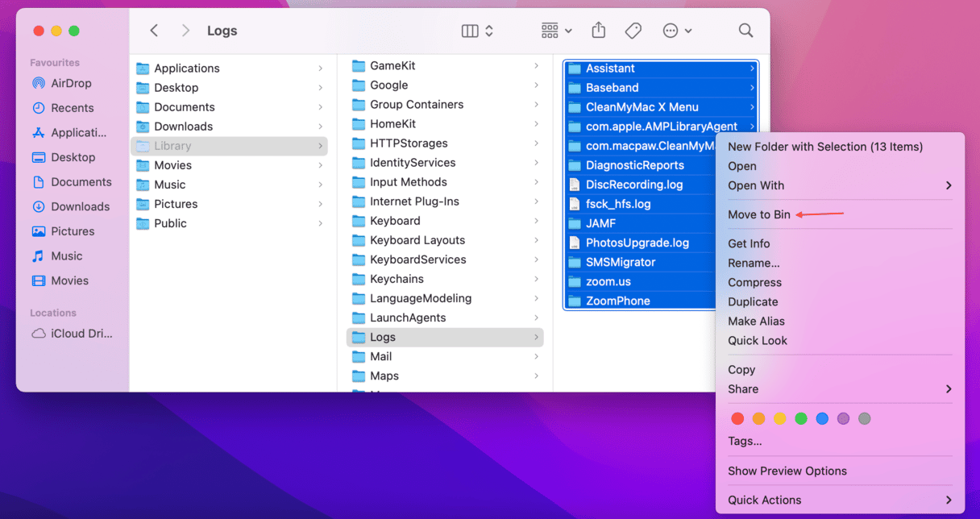
Task: Choose Duplicate in the context menu
Action: (840, 301)
